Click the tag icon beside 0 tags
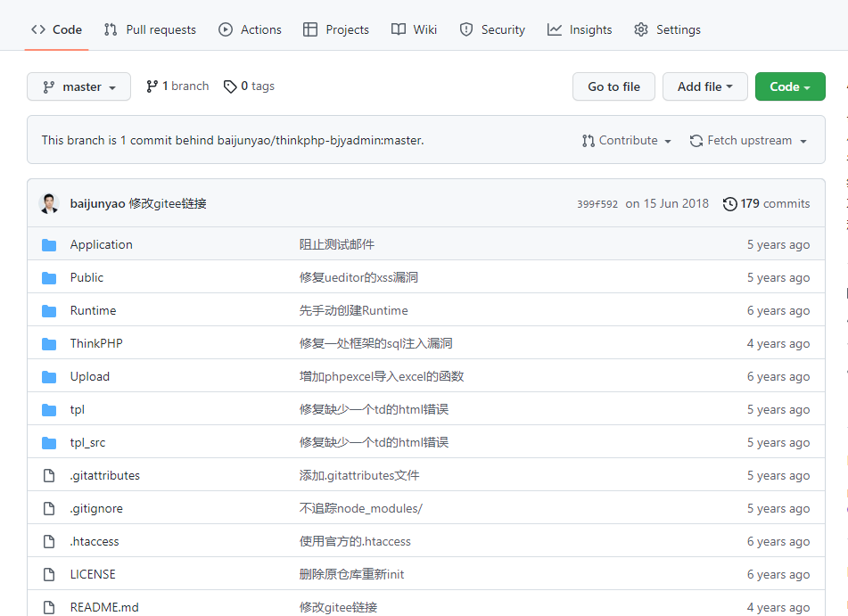The image size is (848, 616). click(x=230, y=86)
